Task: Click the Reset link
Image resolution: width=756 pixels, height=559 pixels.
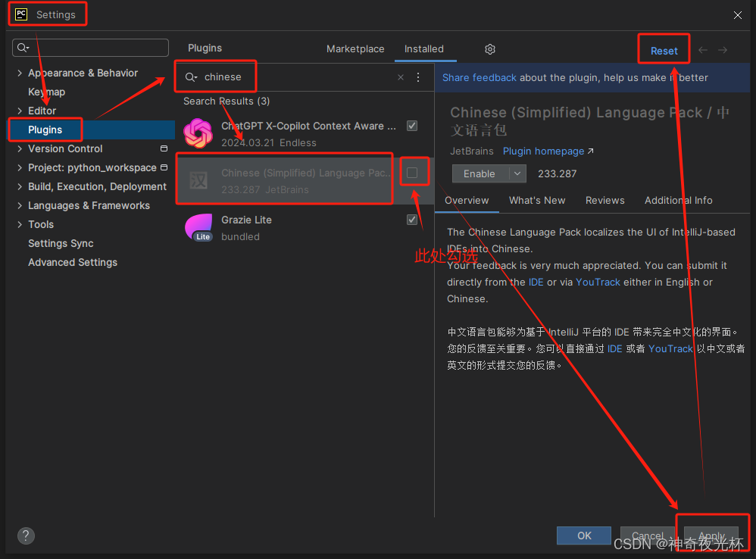Action: point(664,51)
